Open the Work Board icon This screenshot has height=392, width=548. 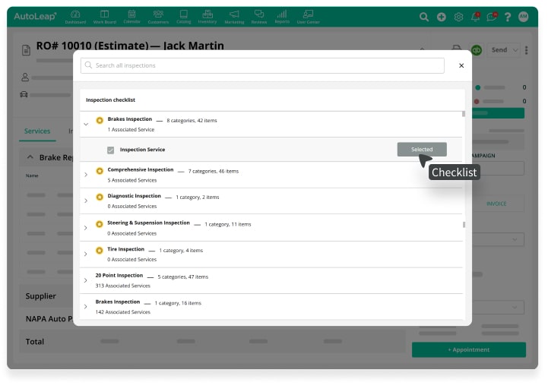[104, 16]
